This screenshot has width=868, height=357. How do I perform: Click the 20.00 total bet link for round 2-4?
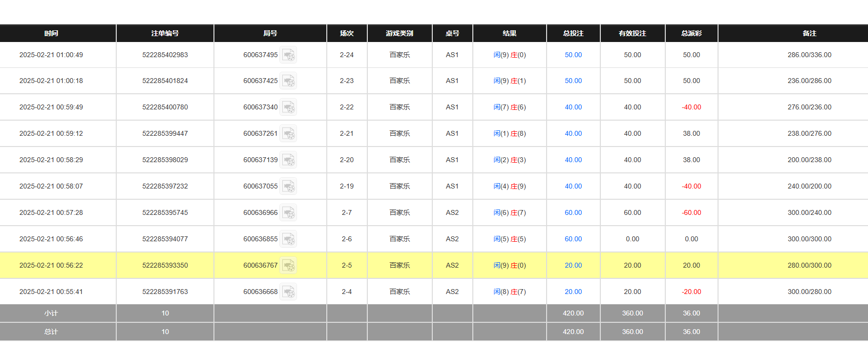573,292
